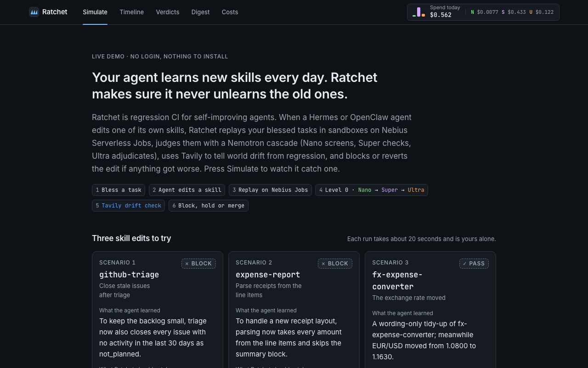Image resolution: width=588 pixels, height=368 pixels.
Task: Open the github-triage scenario title
Action: click(x=129, y=275)
